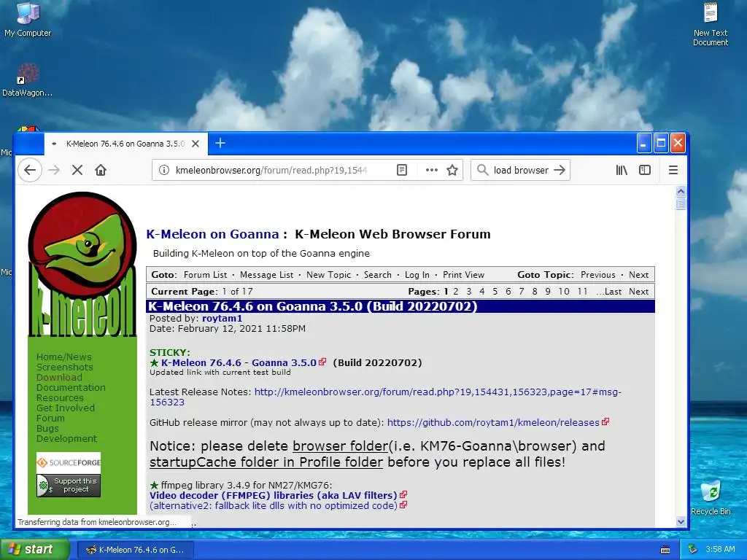Viewport: 747px width, 560px height.
Task: Open Video decoder FFMPEG libraries link
Action: [x=274, y=495]
